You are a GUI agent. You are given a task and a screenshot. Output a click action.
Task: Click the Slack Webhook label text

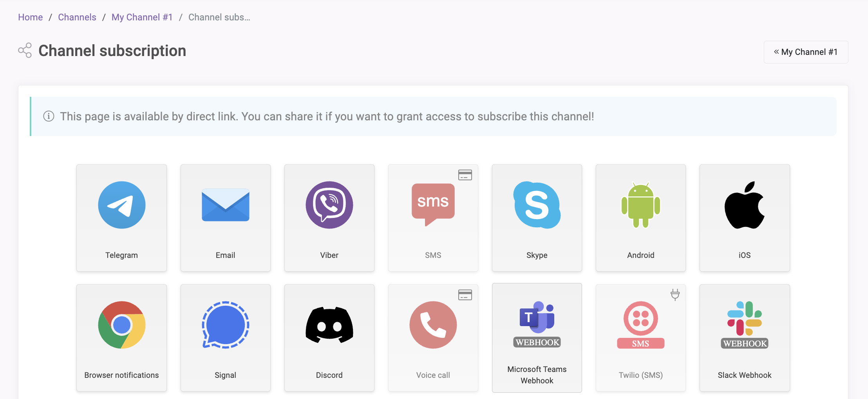pyautogui.click(x=745, y=375)
